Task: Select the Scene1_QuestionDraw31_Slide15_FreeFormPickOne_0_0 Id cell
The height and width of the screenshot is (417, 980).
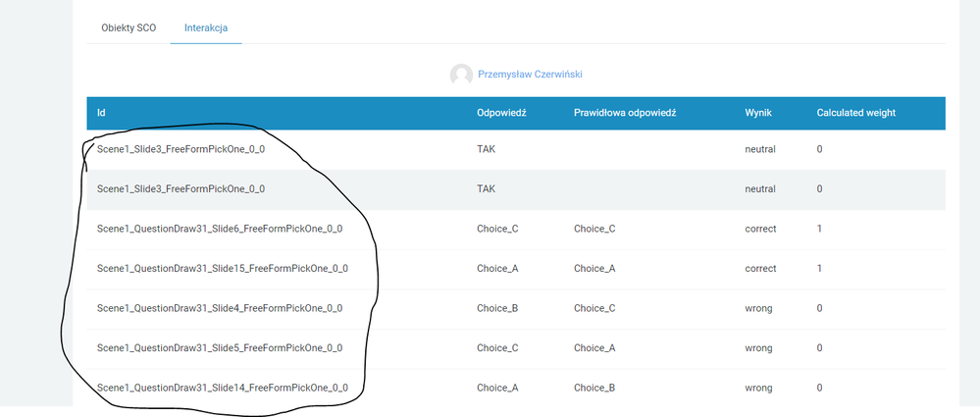Action: 223,268
